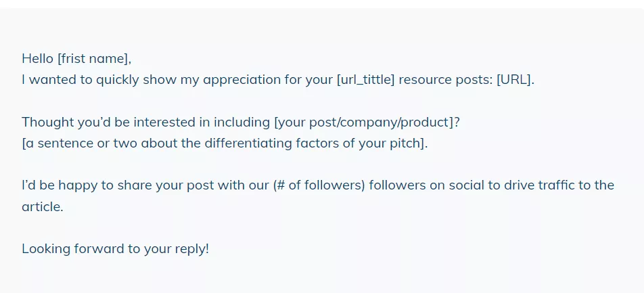Click the word Hello in greeting
644x293 pixels.
(x=38, y=59)
